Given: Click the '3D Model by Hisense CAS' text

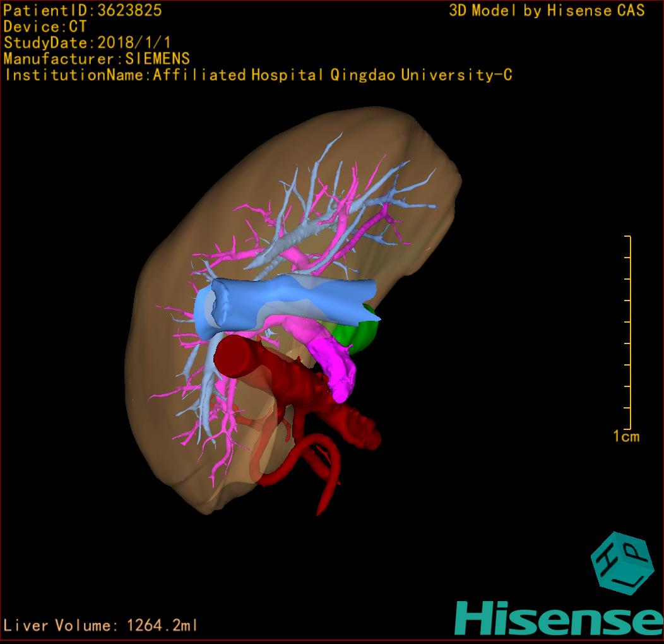Looking at the screenshot, I should (547, 10).
